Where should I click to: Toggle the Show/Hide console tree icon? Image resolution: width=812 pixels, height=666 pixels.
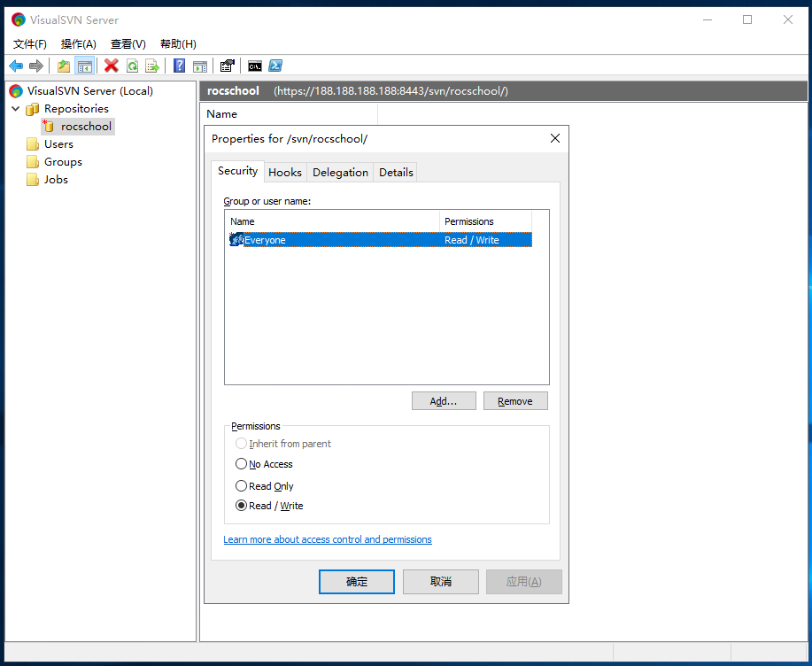click(x=84, y=66)
